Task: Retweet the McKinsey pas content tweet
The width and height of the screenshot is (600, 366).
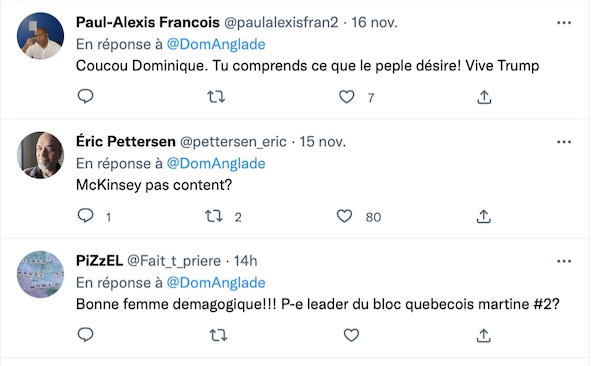Action: click(214, 216)
